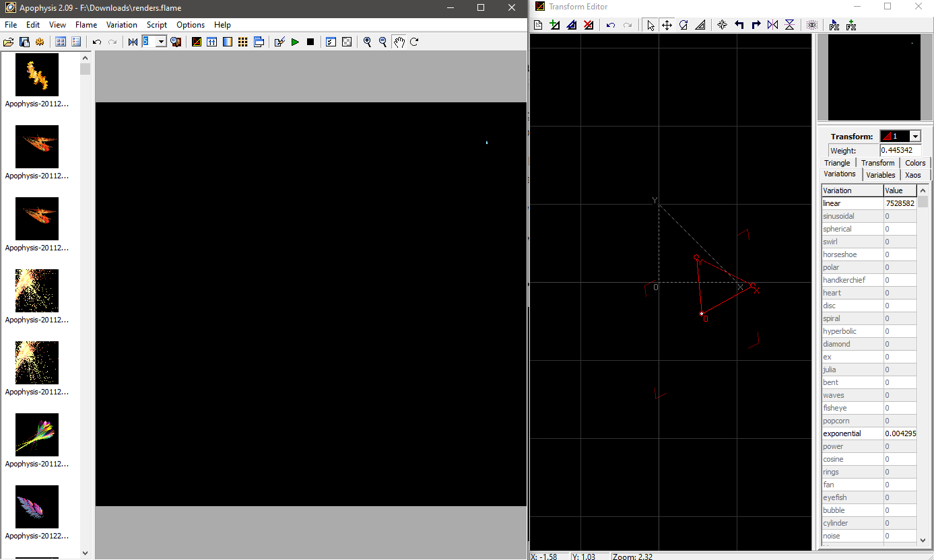The image size is (934, 560).
Task: Open the Flame menu
Action: pyautogui.click(x=86, y=25)
